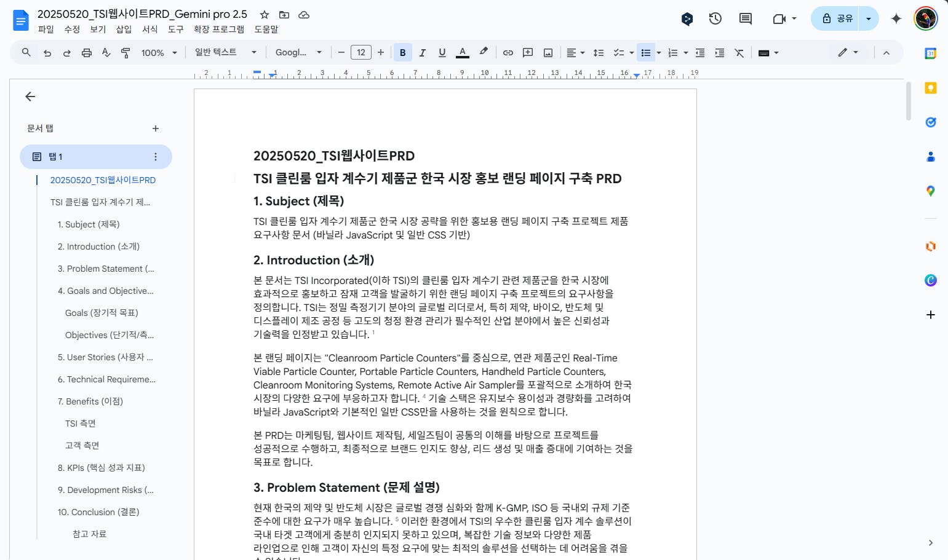Open the search menus magnifier
The height and width of the screenshot is (560, 948).
26,52
